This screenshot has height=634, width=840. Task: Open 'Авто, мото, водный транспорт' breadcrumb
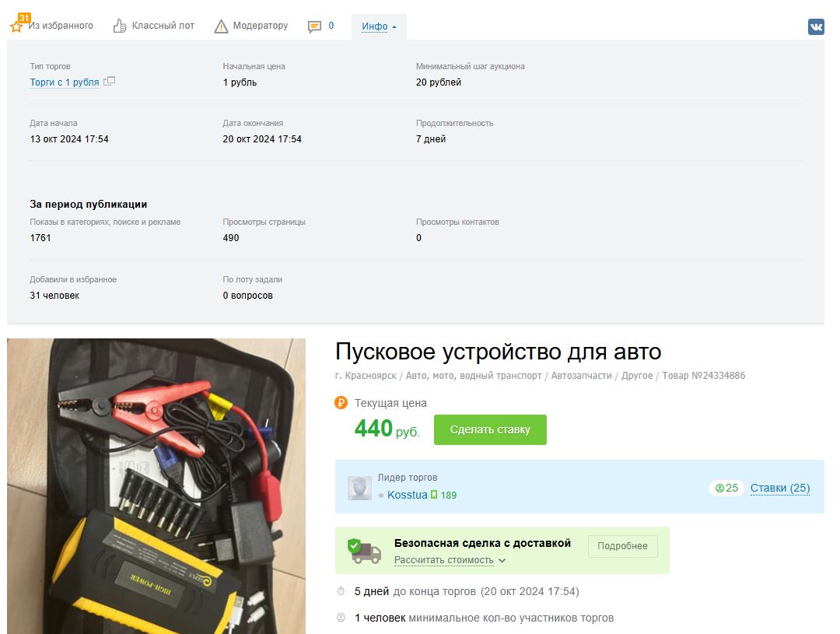pyautogui.click(x=474, y=376)
